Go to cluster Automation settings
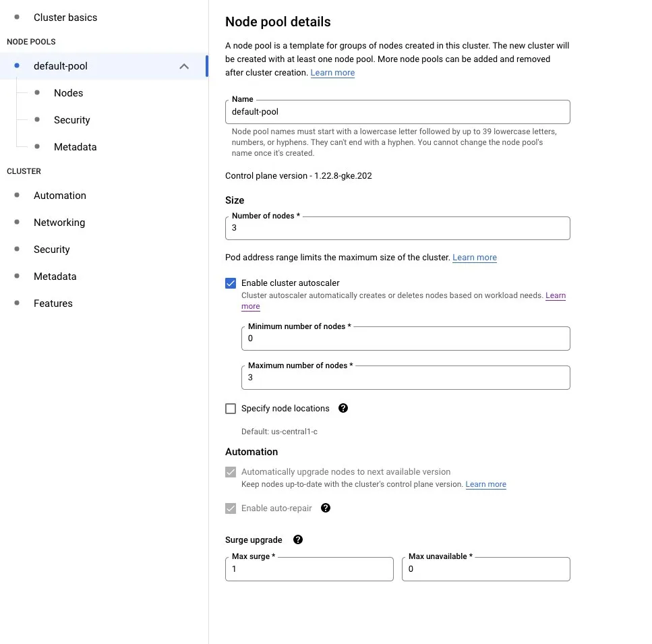 pos(60,196)
